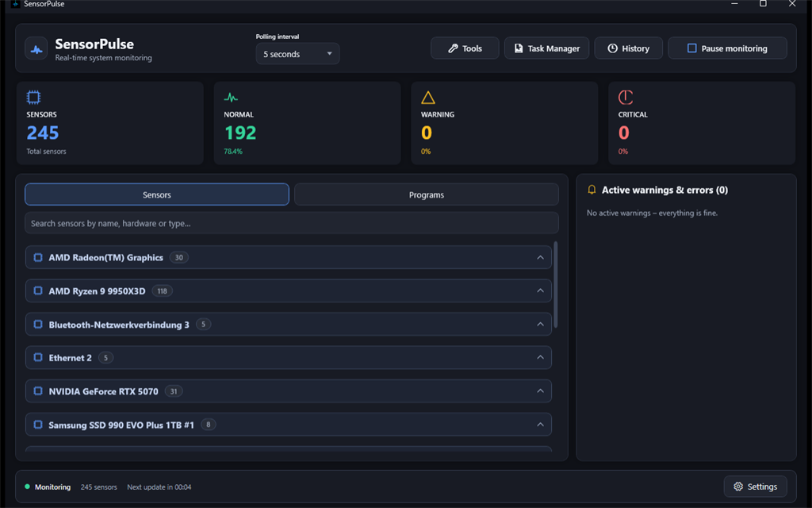Image resolution: width=812 pixels, height=508 pixels.
Task: Collapse the NVIDIA GeForce RTX 5070 chevron
Action: tap(540, 391)
